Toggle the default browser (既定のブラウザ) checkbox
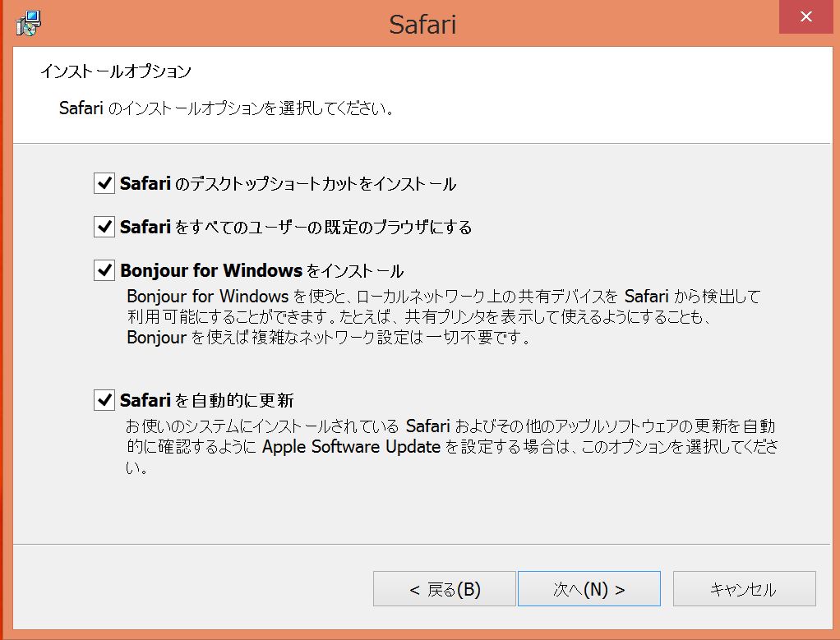The image size is (840, 640). pyautogui.click(x=104, y=227)
